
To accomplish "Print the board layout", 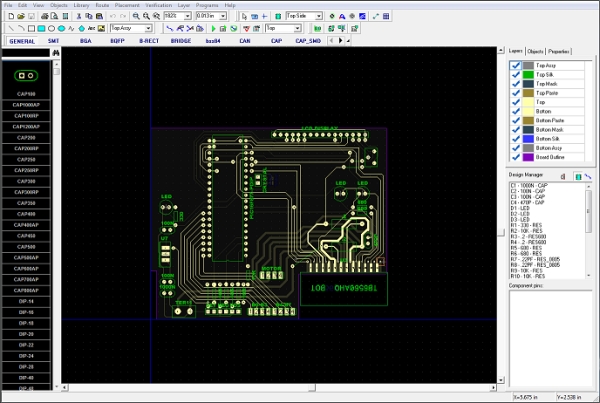I will (x=45, y=16).
